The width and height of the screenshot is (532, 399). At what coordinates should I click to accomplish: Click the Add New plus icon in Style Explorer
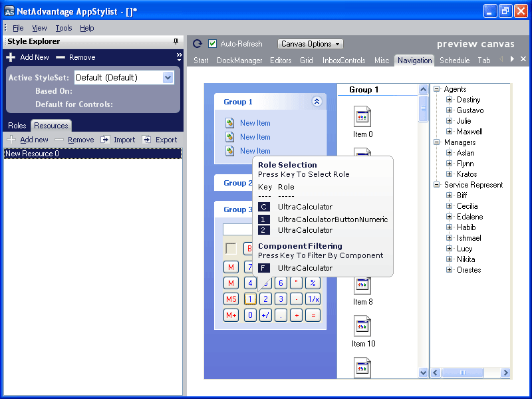[x=9, y=57]
